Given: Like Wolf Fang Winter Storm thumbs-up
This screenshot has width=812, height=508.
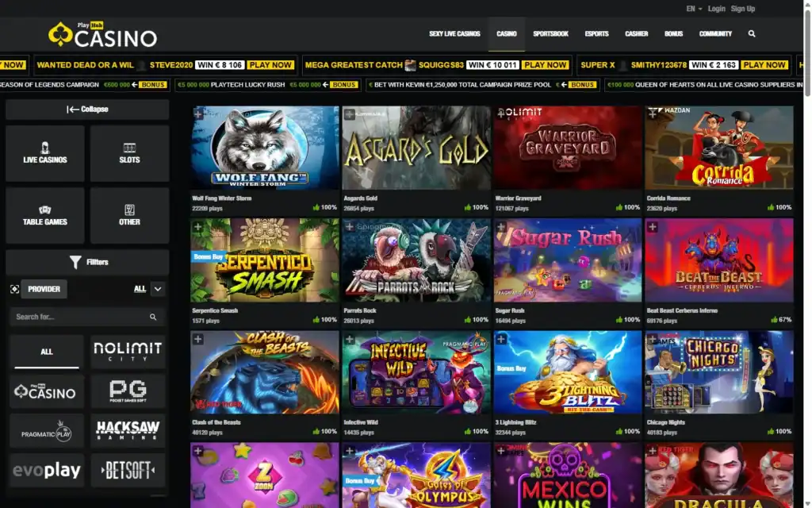Looking at the screenshot, I should 316,207.
